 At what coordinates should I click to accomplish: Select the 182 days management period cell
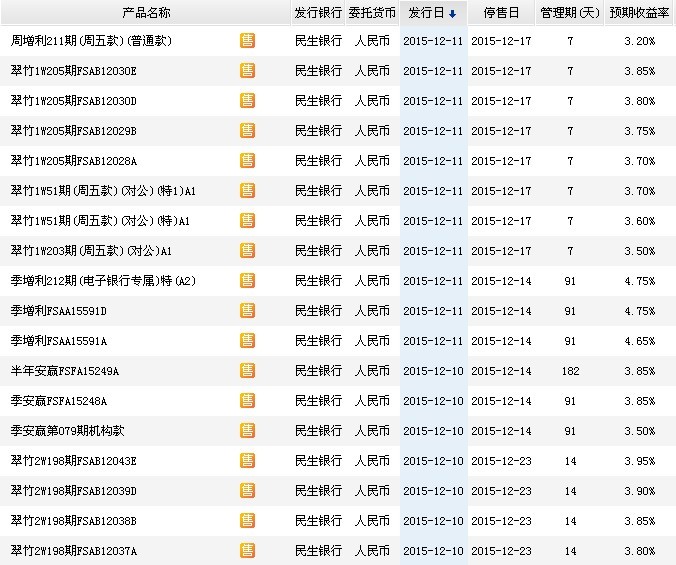point(570,371)
